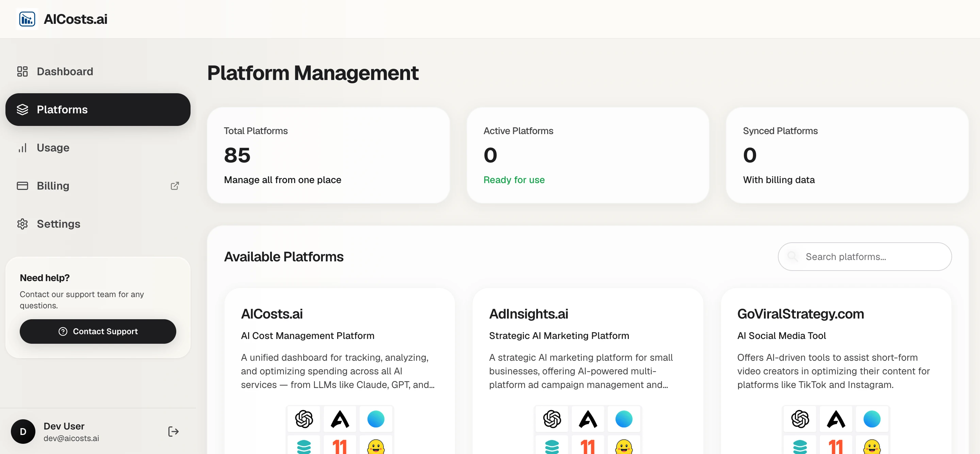Click the Dev User avatar

[23, 432]
